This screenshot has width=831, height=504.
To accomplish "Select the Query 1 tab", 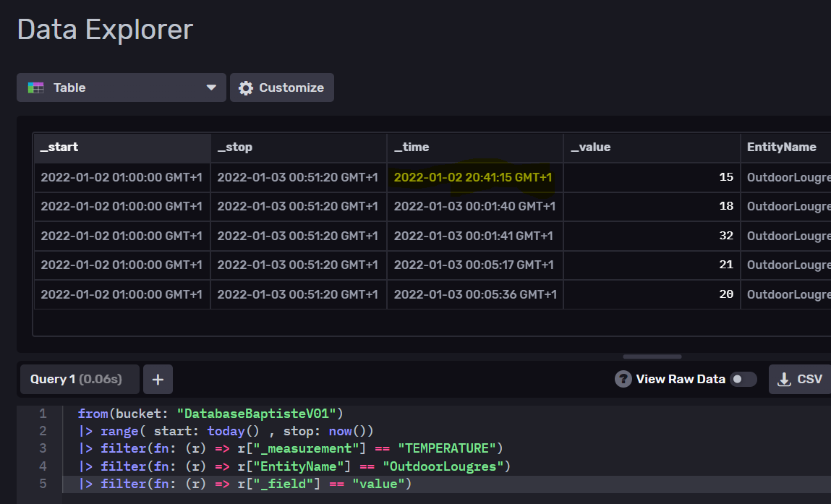I will (x=80, y=379).
